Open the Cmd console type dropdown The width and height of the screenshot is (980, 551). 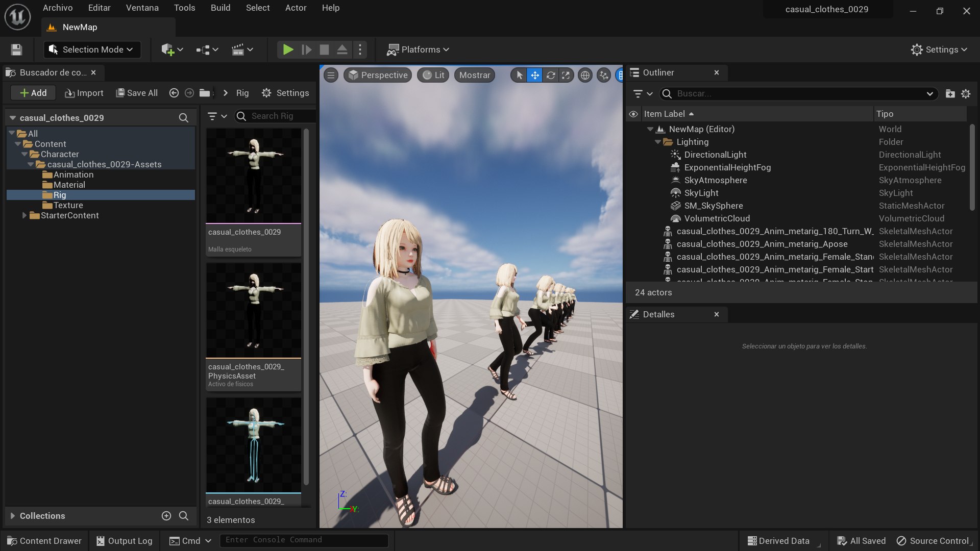point(190,541)
